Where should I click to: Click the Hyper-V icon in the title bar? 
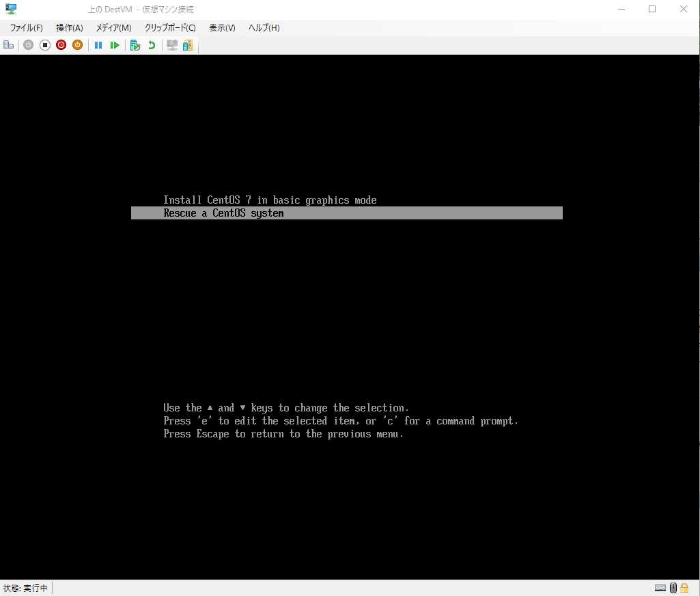tap(10, 9)
